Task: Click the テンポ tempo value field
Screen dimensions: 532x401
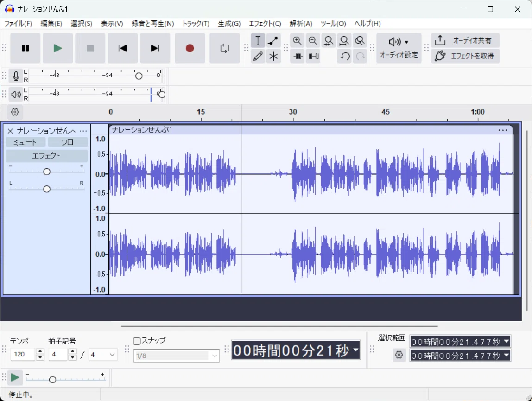Action: point(22,354)
